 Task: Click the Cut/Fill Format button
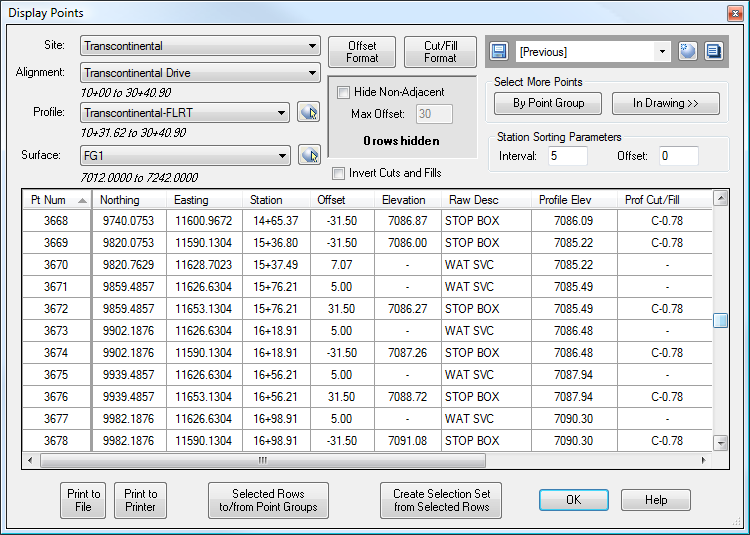pyautogui.click(x=441, y=52)
